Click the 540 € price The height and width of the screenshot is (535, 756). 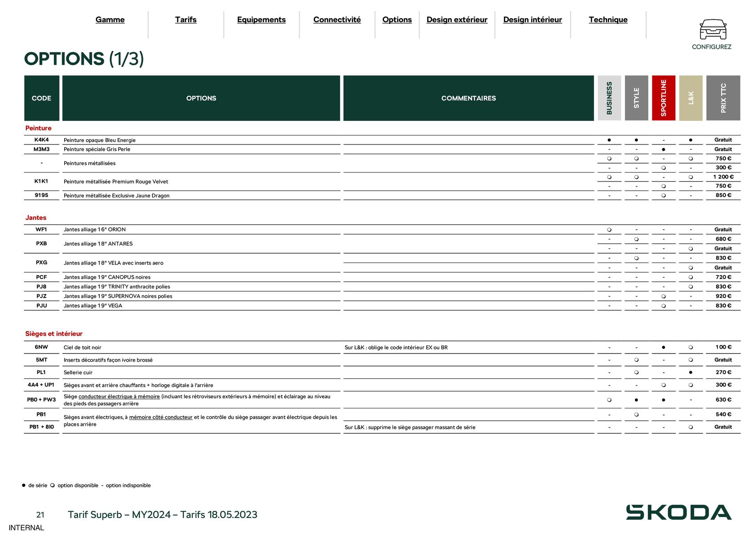723,415
